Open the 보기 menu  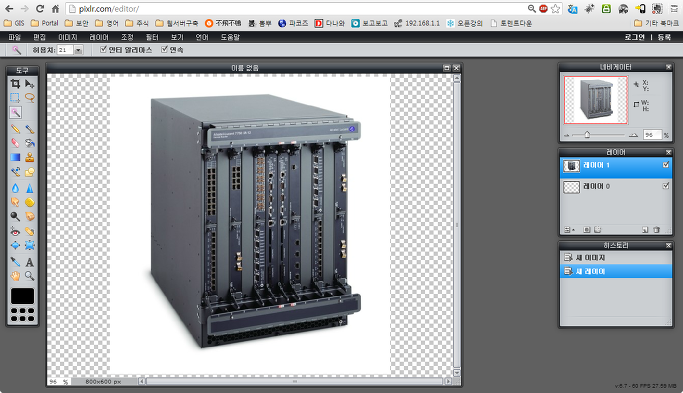[x=177, y=37]
